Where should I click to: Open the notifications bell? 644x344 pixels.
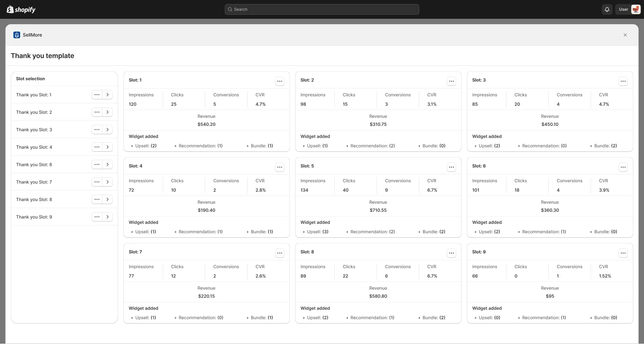pyautogui.click(x=607, y=9)
